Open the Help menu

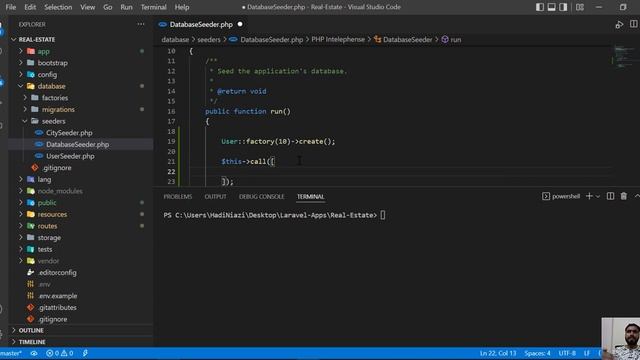tap(182, 7)
